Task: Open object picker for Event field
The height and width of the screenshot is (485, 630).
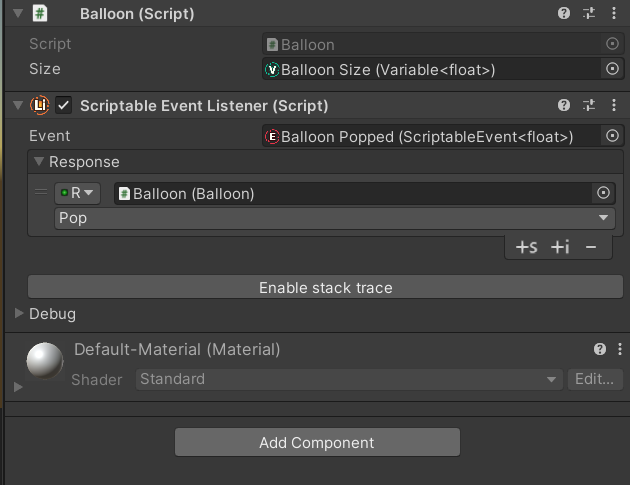Action: tap(612, 136)
